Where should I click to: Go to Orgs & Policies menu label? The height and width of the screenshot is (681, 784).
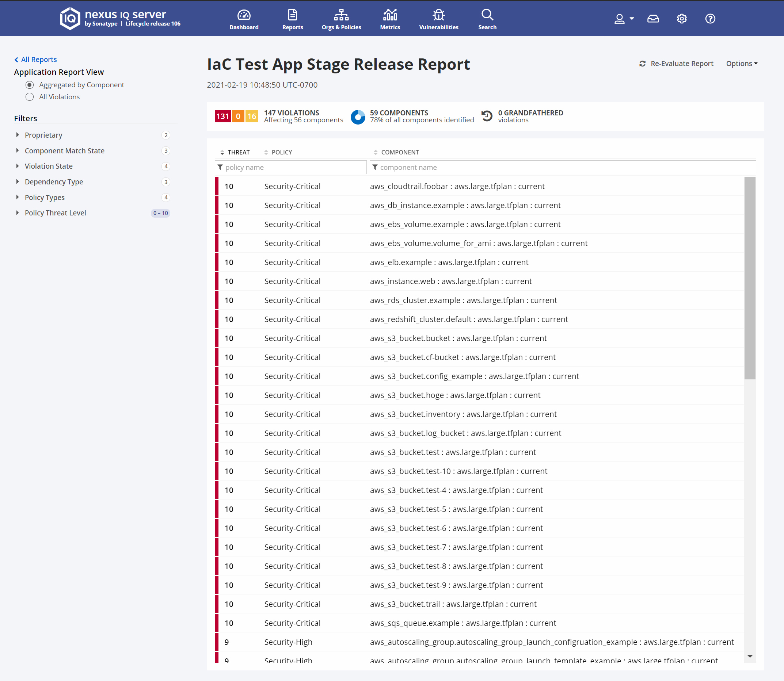click(x=341, y=27)
